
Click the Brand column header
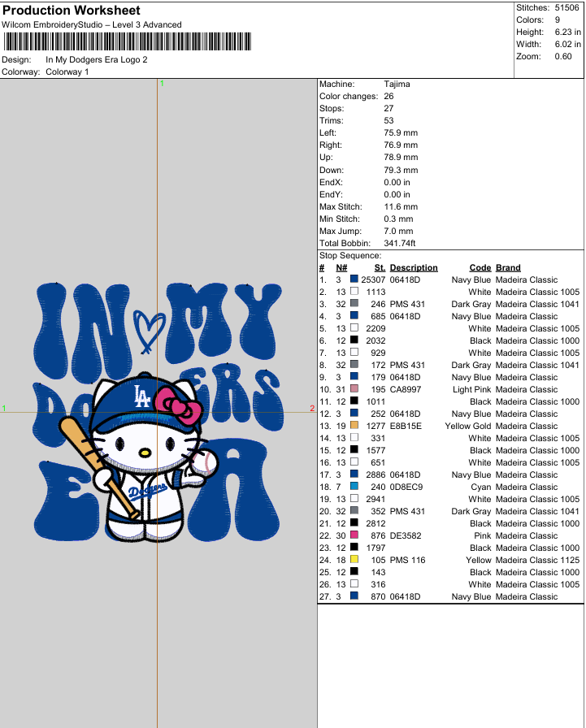508,267
